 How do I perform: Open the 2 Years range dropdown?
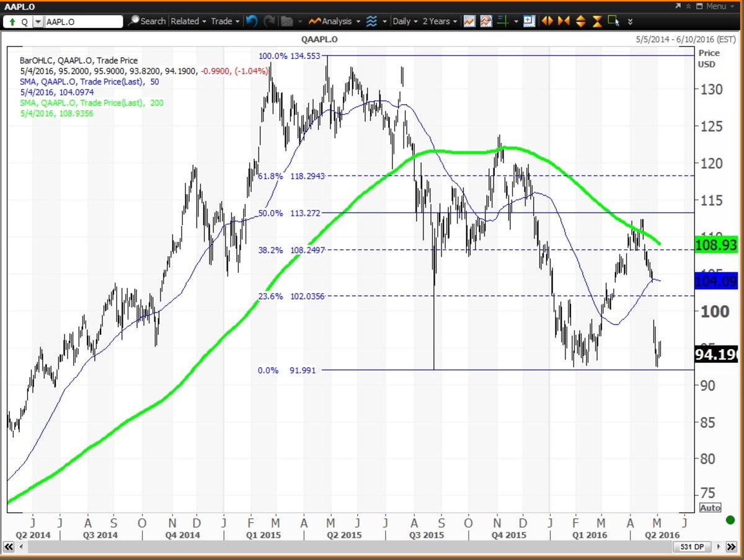click(440, 21)
